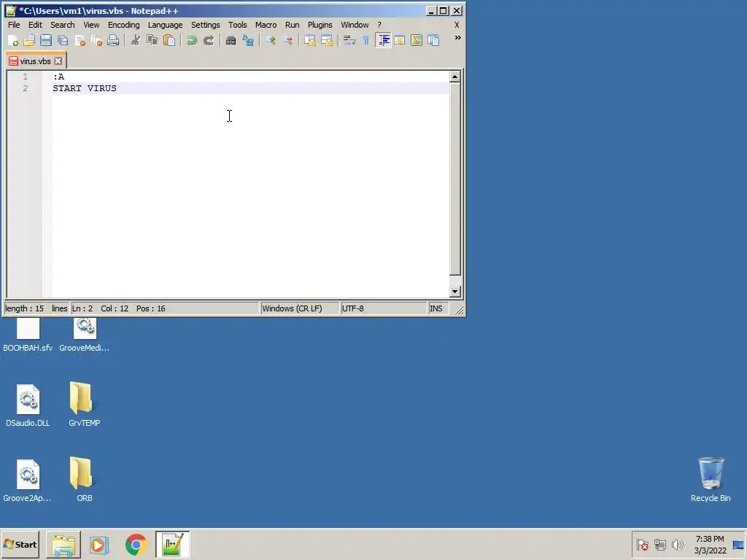Viewport: 747px width, 560px height.
Task: Click the Windows Start button
Action: pyautogui.click(x=20, y=544)
